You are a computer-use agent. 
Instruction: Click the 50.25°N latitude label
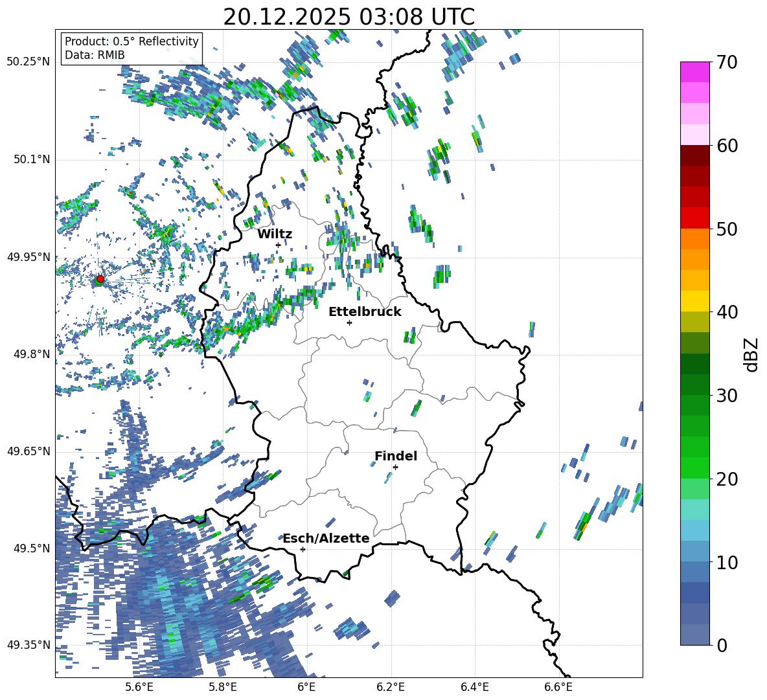point(29,62)
